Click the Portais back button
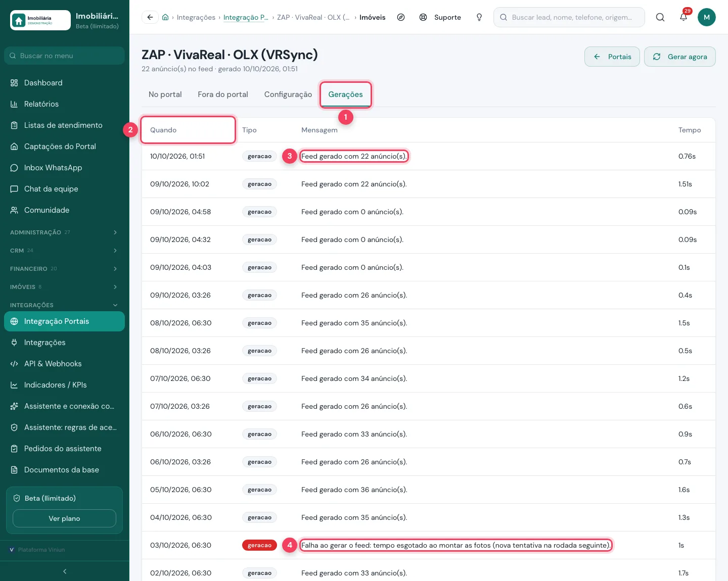728x581 pixels. click(x=612, y=57)
